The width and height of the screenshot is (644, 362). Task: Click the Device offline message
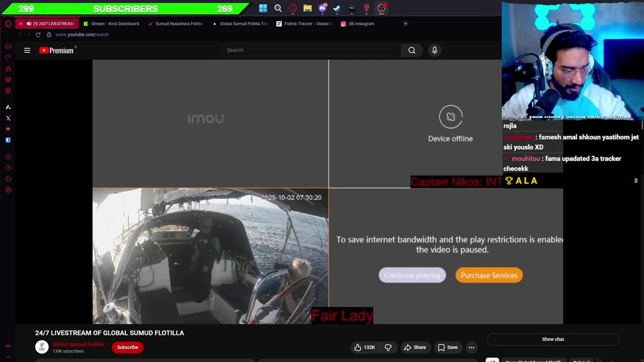(450, 139)
